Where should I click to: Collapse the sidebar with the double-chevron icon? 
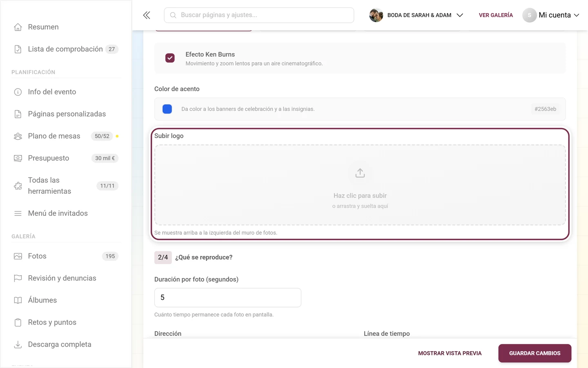click(147, 15)
